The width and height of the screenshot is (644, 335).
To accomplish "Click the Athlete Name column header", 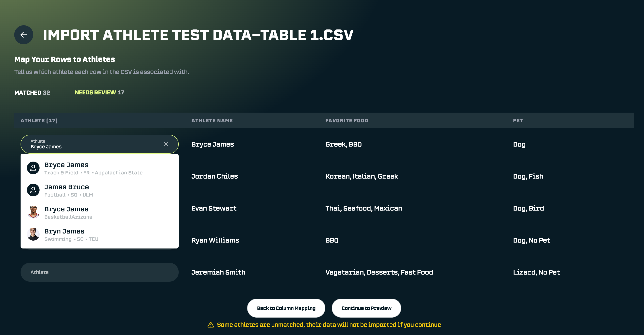I will point(212,121).
